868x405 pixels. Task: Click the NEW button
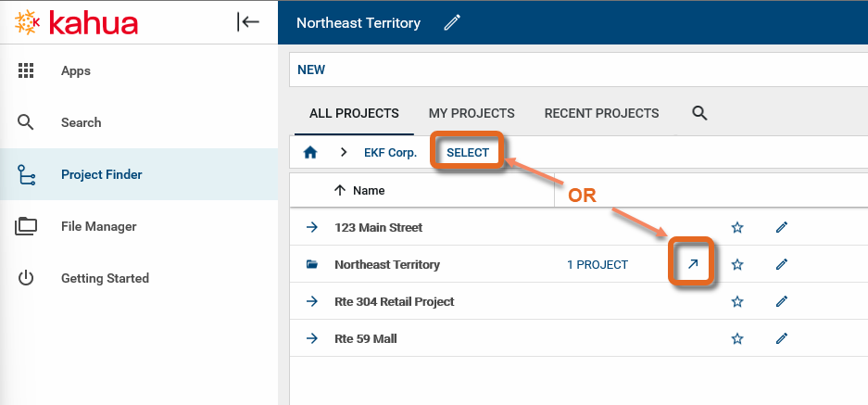click(311, 70)
